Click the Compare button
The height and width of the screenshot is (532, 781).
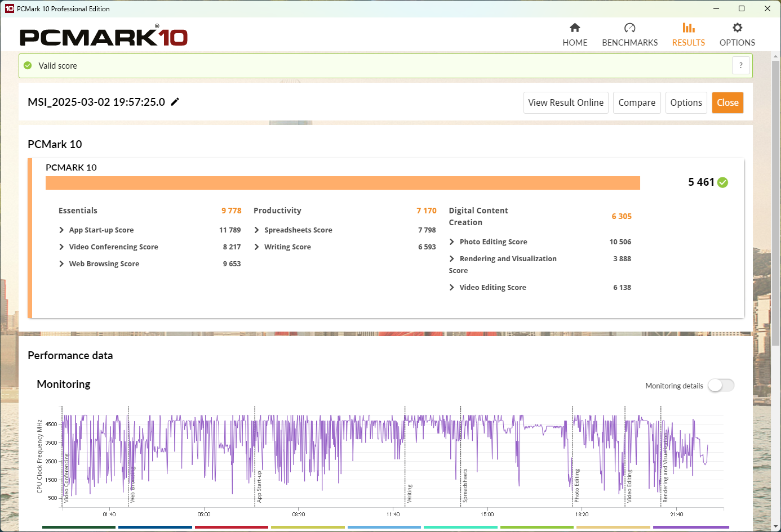coord(637,102)
